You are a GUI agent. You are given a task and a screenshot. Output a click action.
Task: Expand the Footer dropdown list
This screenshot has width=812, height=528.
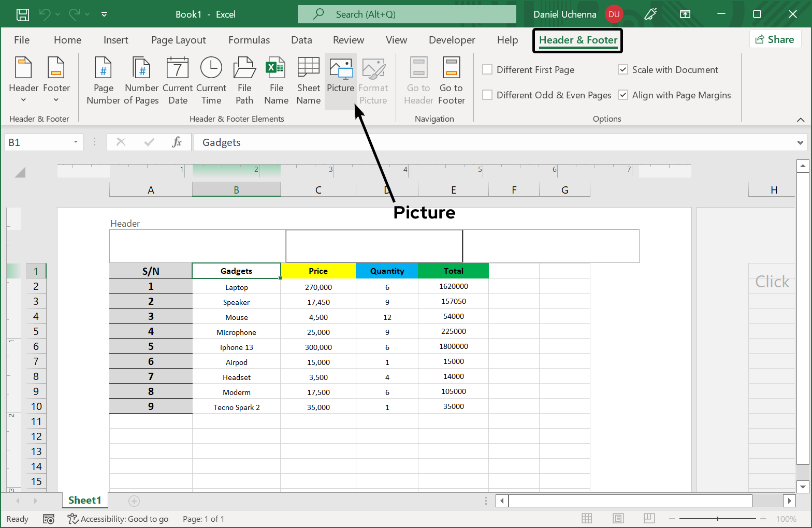click(x=56, y=81)
